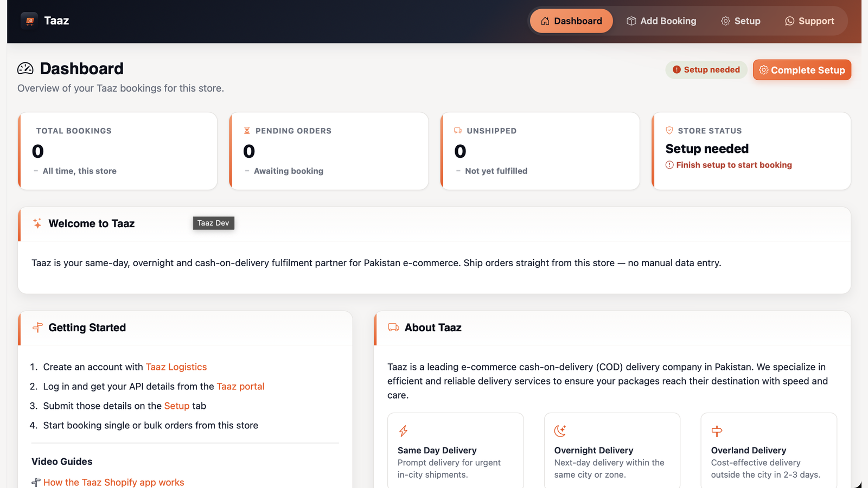Click "All time, this store" caption

pos(80,171)
